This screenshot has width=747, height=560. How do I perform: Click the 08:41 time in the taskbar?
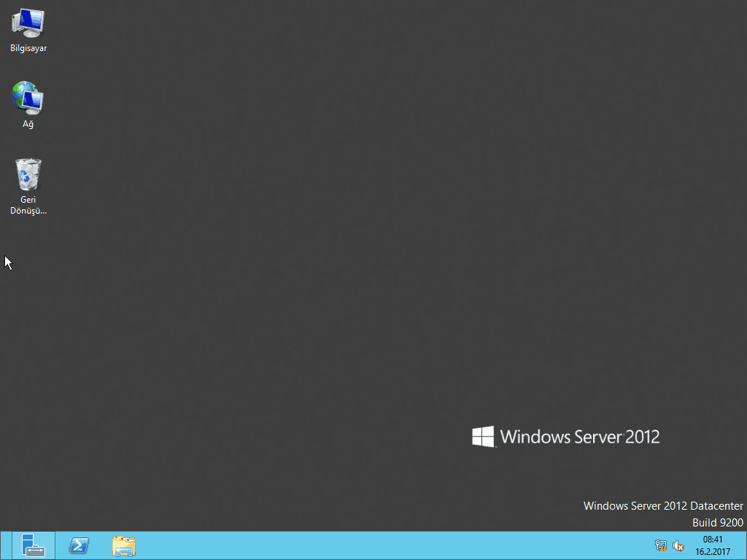[712, 540]
